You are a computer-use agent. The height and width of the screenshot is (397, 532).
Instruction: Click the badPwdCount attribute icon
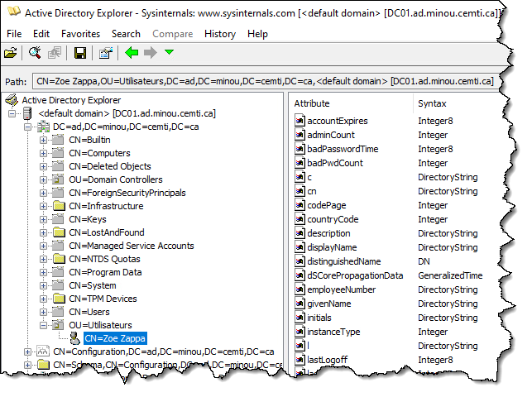(x=300, y=163)
